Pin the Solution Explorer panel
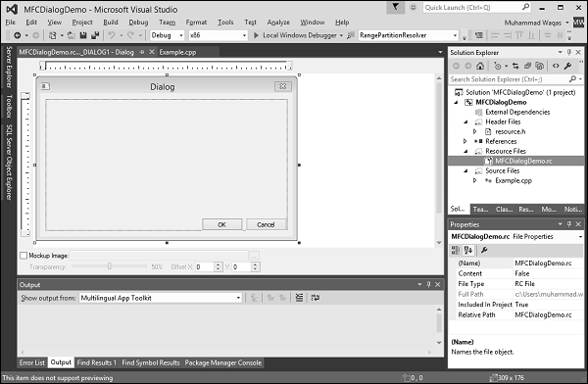 point(569,53)
